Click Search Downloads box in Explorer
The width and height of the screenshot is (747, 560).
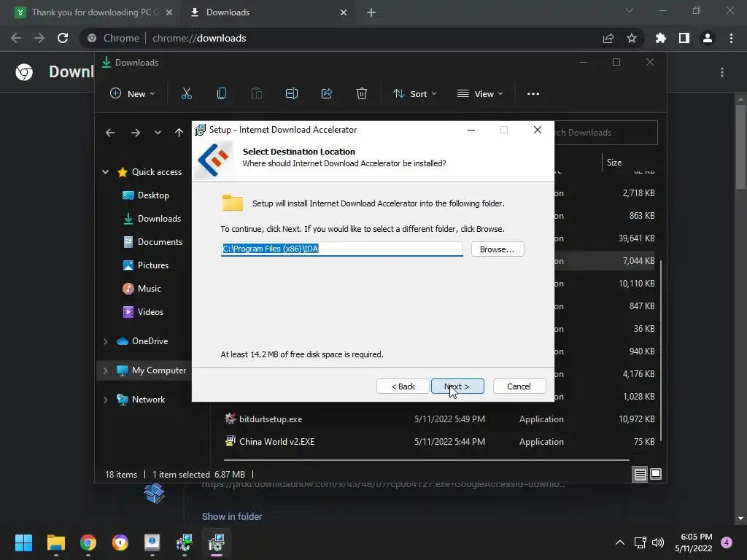click(606, 133)
